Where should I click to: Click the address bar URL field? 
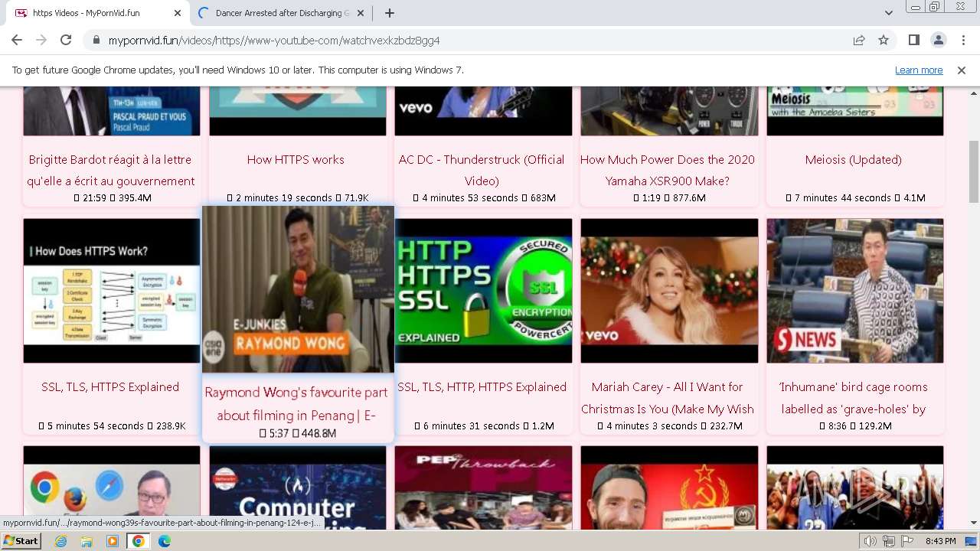coord(475,41)
